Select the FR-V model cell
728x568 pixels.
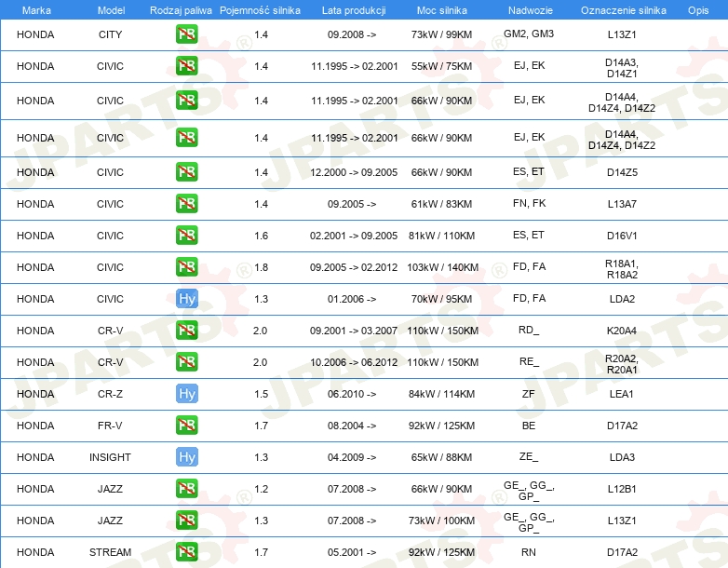pyautogui.click(x=110, y=426)
